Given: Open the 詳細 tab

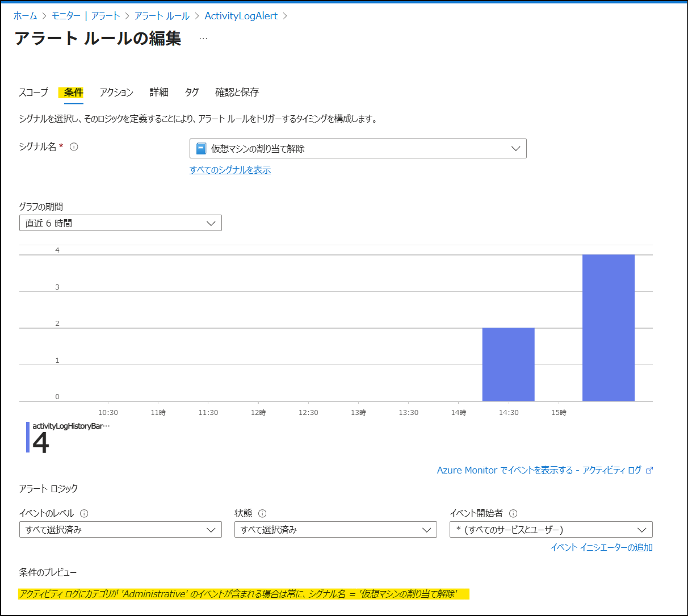Looking at the screenshot, I should pos(159,92).
